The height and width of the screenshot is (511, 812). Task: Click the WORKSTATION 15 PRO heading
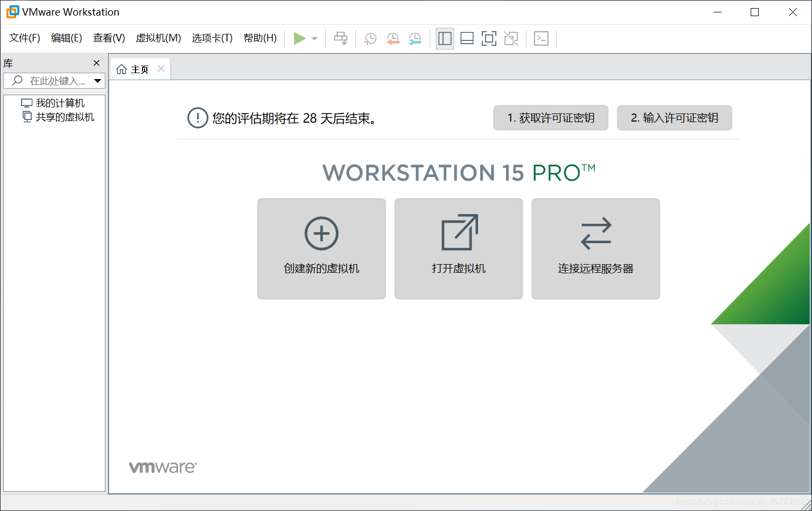coord(459,173)
